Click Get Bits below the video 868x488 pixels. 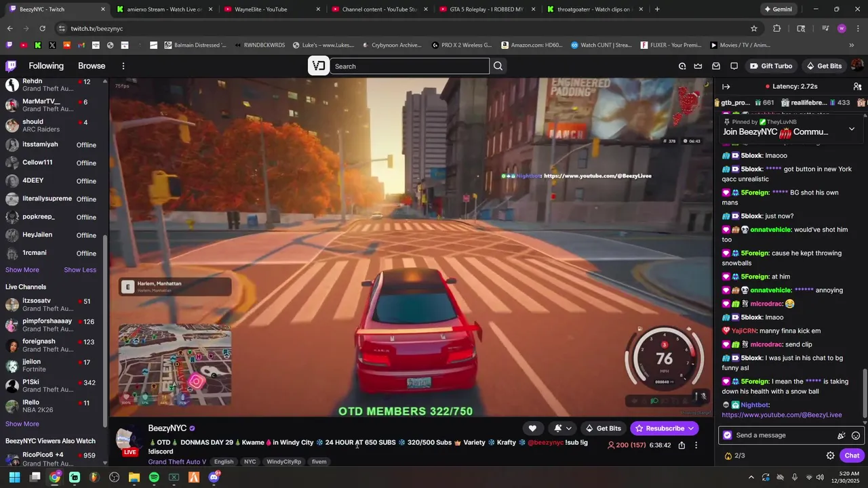tap(603, 428)
